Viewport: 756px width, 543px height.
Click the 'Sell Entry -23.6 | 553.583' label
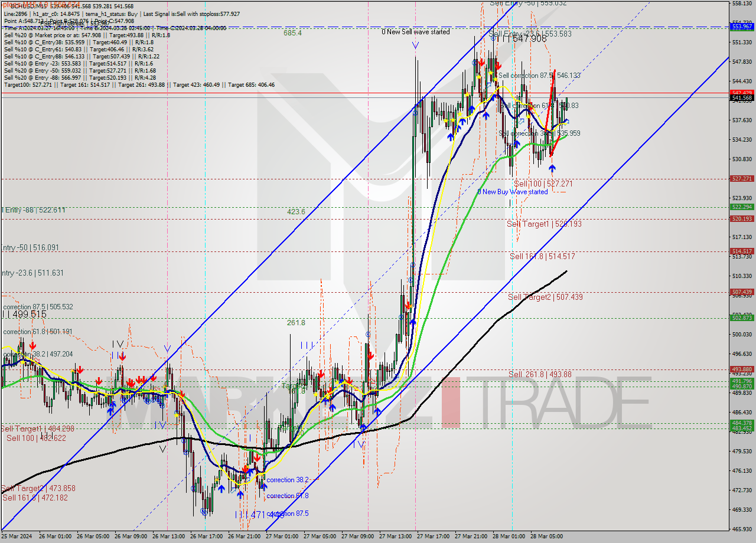(x=530, y=34)
